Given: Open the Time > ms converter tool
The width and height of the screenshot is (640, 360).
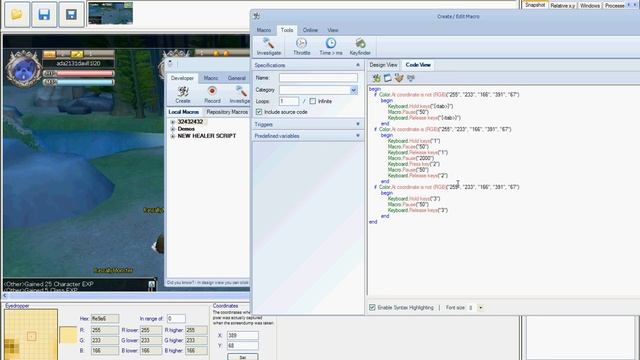Looking at the screenshot, I should coord(331,47).
